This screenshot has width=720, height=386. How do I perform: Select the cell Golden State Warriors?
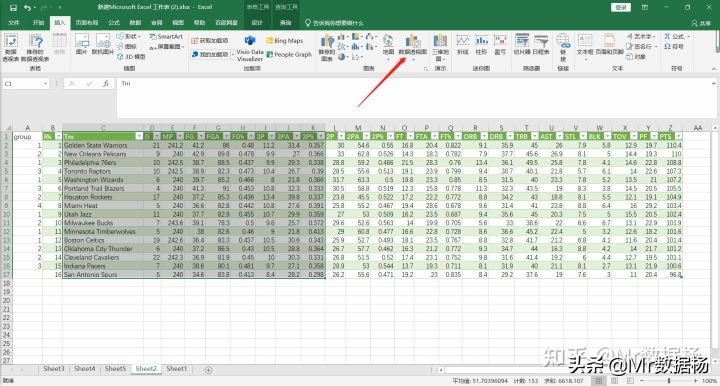103,145
